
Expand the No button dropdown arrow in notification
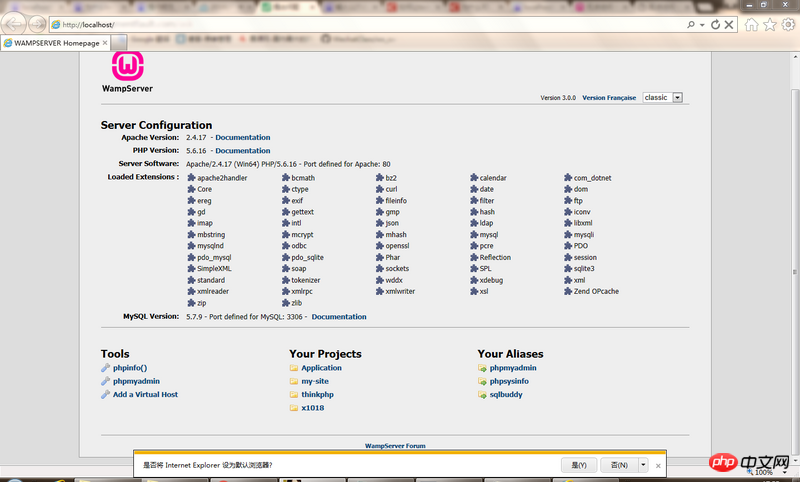pyautogui.click(x=643, y=465)
